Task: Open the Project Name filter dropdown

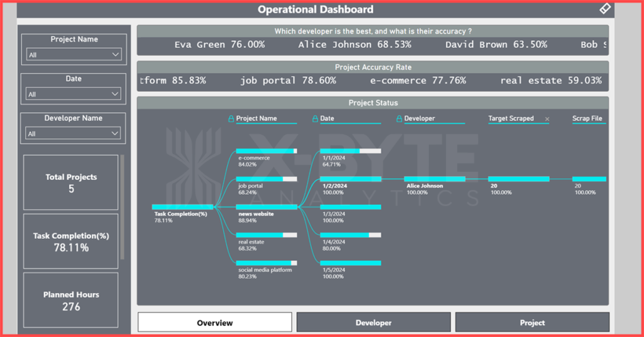Action: [74, 55]
